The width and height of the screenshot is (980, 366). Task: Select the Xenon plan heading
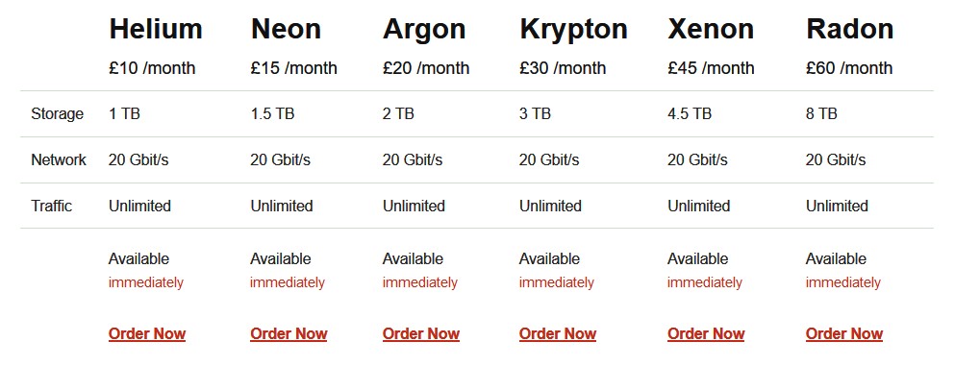[x=711, y=30]
